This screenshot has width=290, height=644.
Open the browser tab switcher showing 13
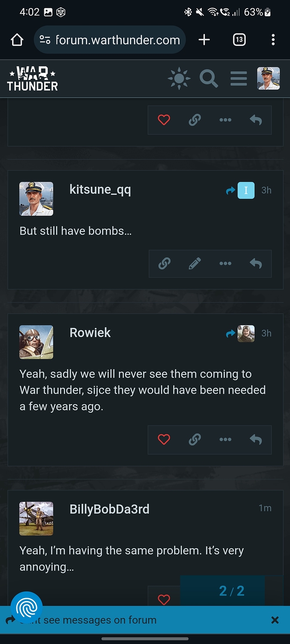[x=239, y=40]
